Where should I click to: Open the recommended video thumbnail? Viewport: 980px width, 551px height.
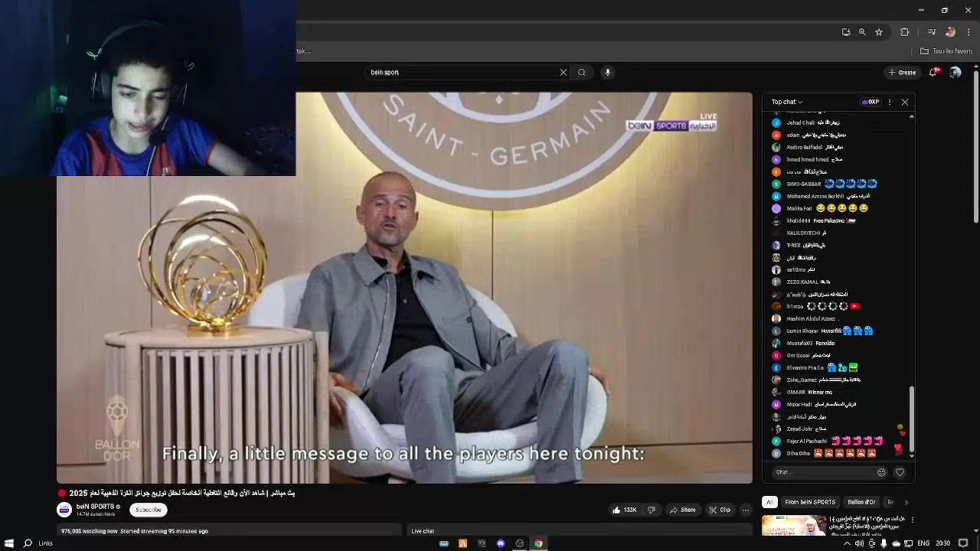point(794,525)
